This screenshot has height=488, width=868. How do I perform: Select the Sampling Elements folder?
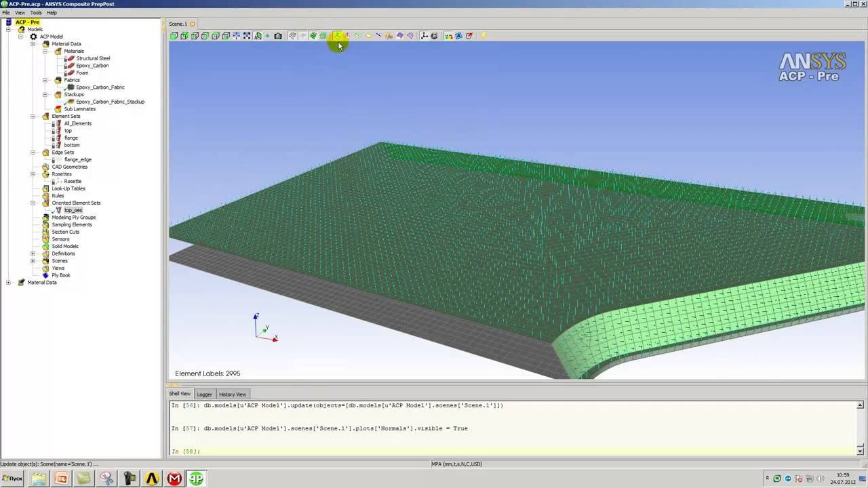click(72, 225)
